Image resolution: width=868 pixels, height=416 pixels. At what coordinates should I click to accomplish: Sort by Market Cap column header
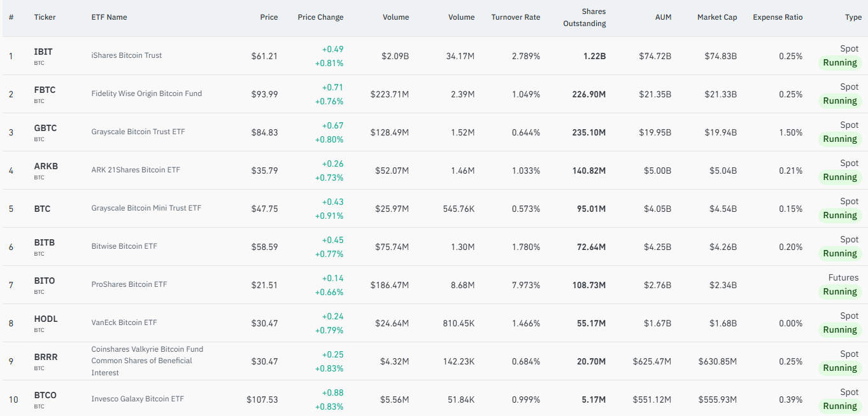click(x=717, y=17)
